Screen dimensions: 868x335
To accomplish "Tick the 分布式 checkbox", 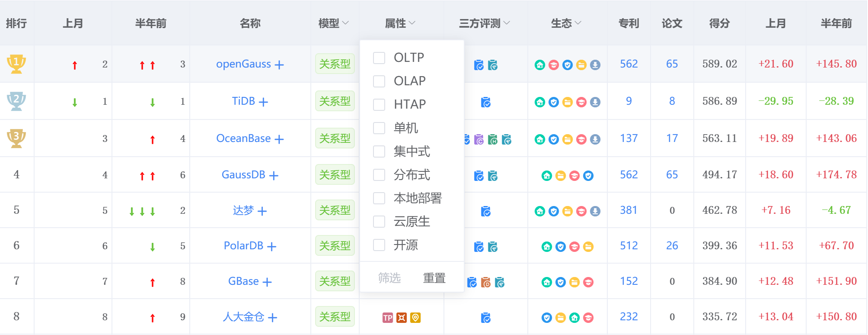I will (379, 174).
